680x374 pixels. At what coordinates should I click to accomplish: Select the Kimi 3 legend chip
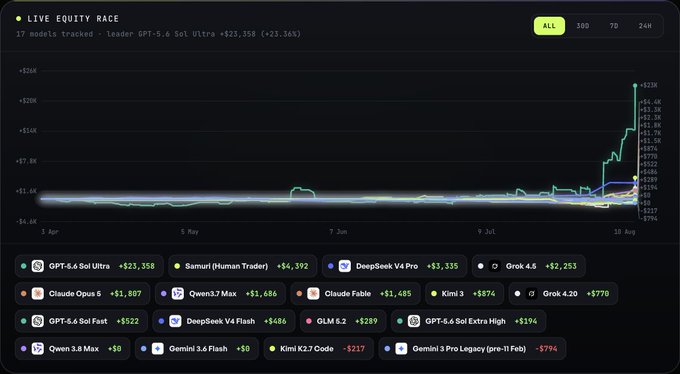[464, 293]
